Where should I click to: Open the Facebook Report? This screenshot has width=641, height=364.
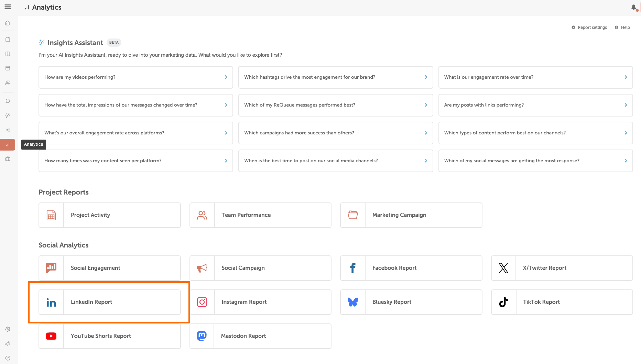[411, 268]
